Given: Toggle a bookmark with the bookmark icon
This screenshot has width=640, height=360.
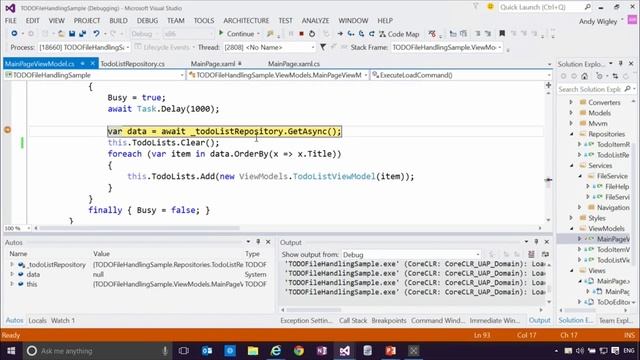Looking at the screenshot, I should 502,33.
